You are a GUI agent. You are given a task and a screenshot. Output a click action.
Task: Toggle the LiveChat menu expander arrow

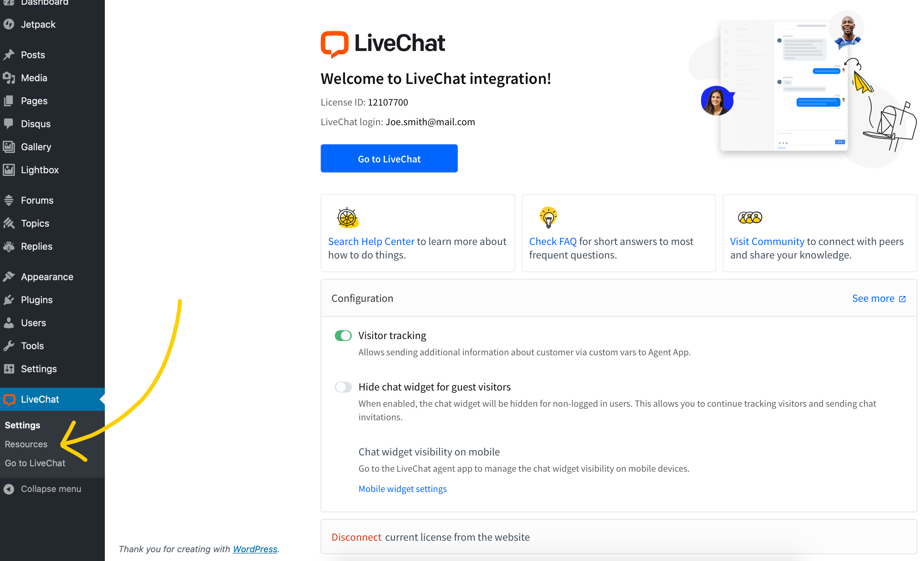pos(102,399)
